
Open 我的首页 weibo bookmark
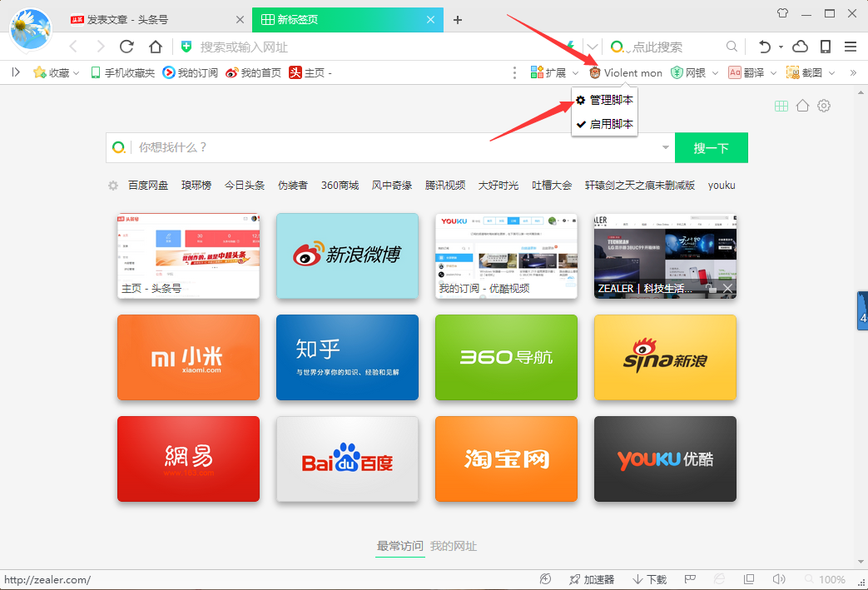pos(254,72)
